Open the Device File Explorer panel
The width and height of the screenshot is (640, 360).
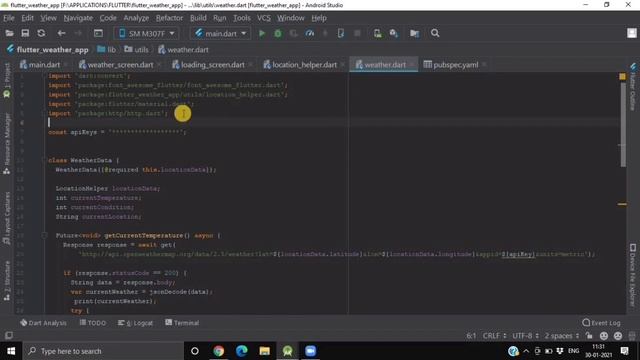click(x=633, y=275)
